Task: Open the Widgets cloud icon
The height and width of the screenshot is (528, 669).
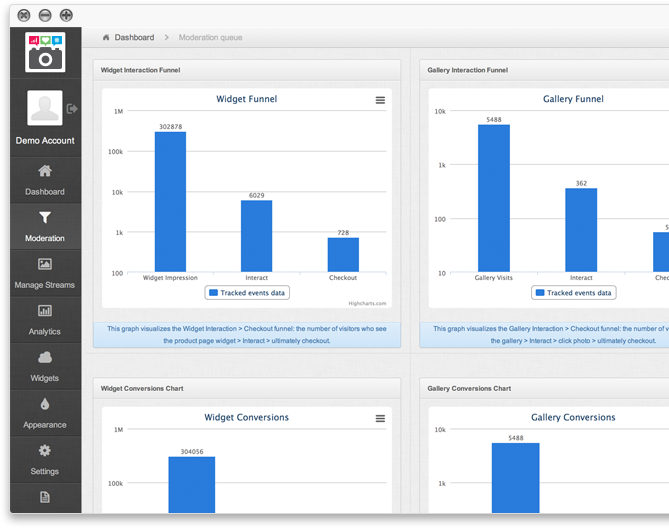Action: tap(45, 357)
